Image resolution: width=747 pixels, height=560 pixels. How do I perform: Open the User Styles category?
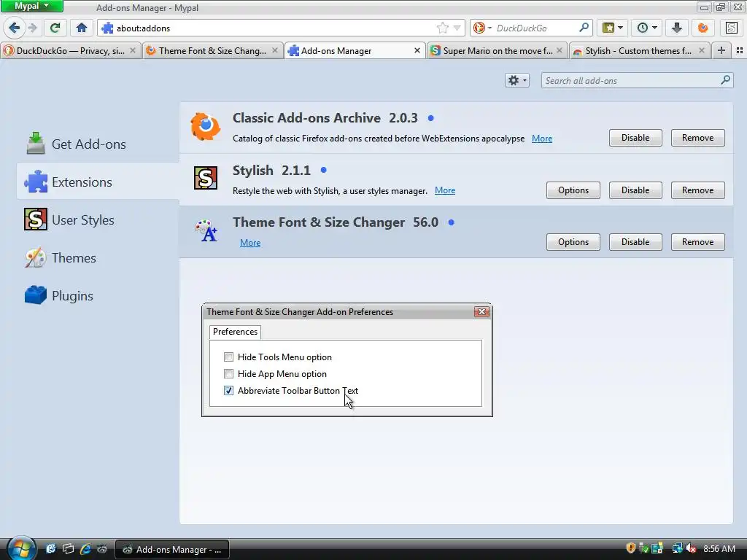(x=98, y=219)
